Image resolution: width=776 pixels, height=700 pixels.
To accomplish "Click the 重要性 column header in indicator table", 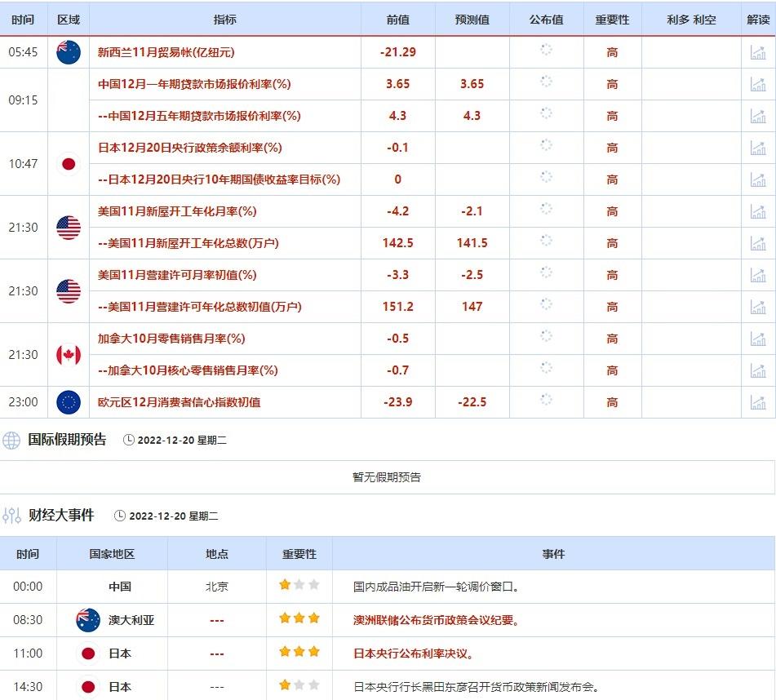I will coord(612,20).
